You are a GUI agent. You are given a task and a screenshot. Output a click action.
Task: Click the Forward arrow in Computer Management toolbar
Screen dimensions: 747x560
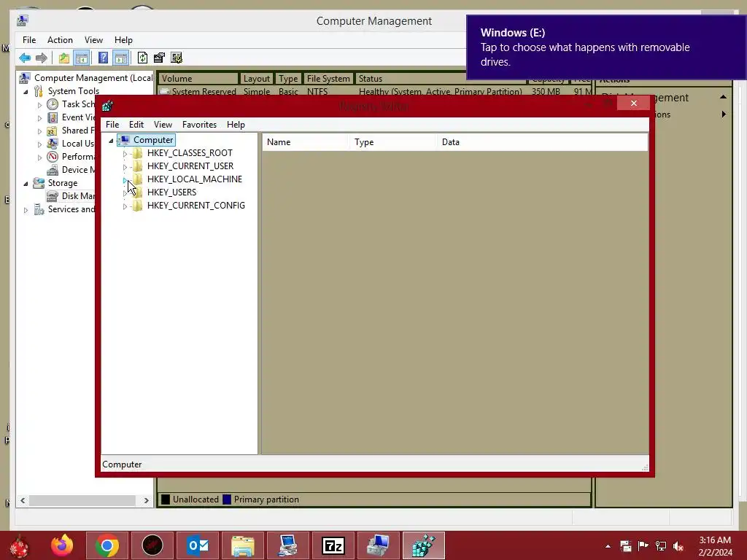click(42, 58)
